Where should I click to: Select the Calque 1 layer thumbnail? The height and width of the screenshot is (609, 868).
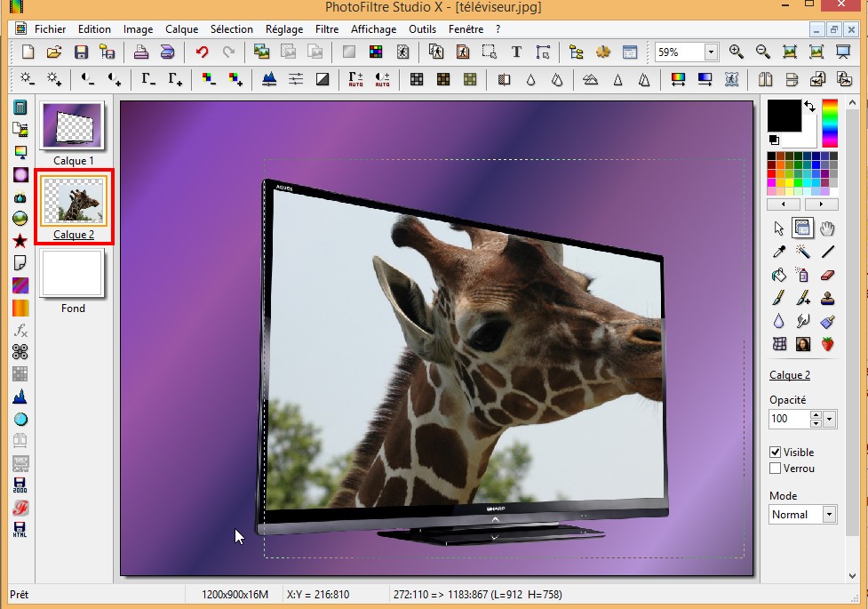click(x=73, y=125)
